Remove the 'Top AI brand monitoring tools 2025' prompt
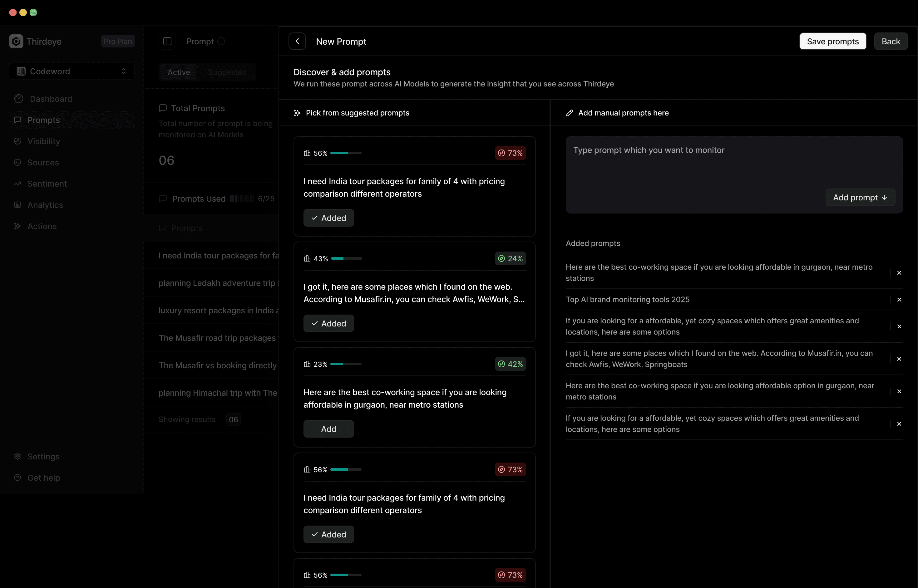Image resolution: width=918 pixels, height=588 pixels. (899, 300)
